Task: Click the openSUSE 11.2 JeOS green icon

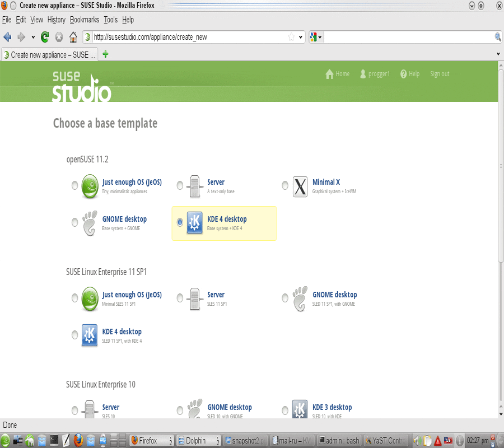Action: [x=90, y=186]
